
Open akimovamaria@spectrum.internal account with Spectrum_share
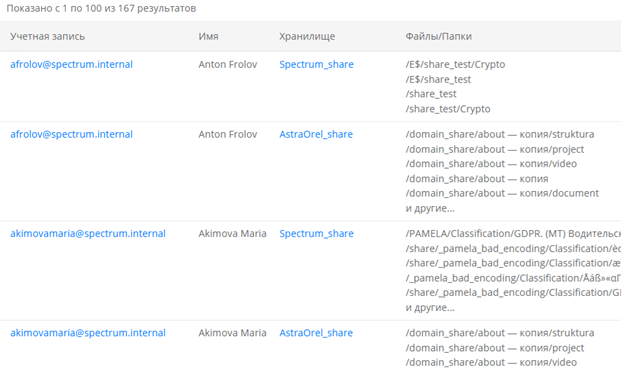88,234
